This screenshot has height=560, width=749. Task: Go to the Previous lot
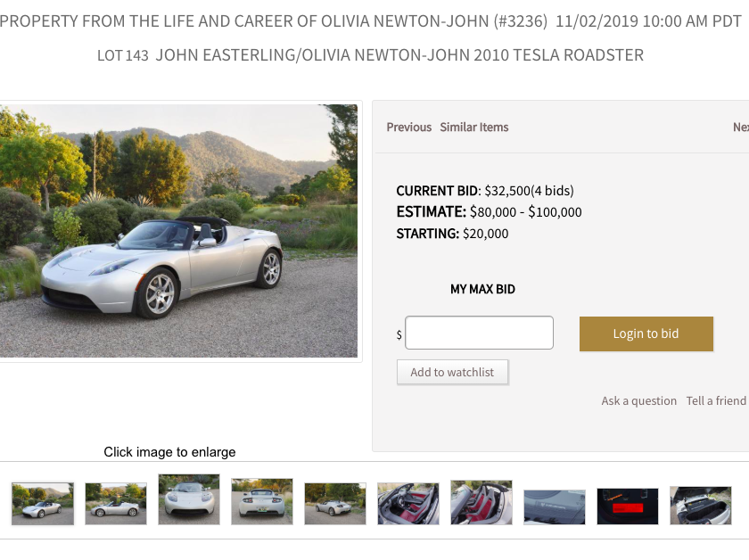[409, 128]
